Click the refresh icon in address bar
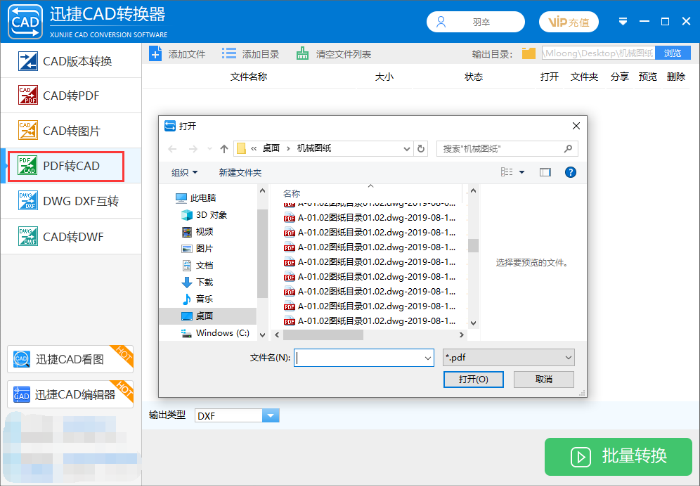Image resolution: width=700 pixels, height=486 pixels. 421,149
